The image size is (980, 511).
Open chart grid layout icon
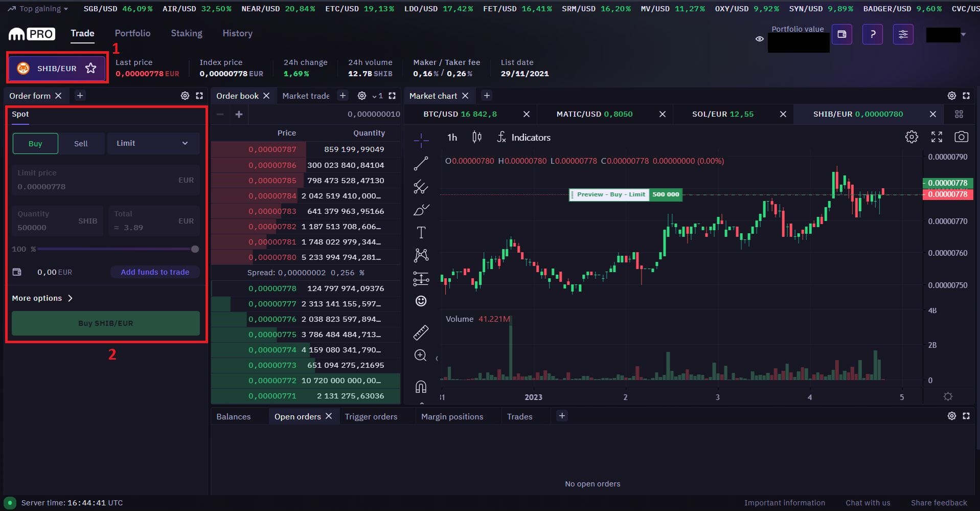[x=959, y=114]
